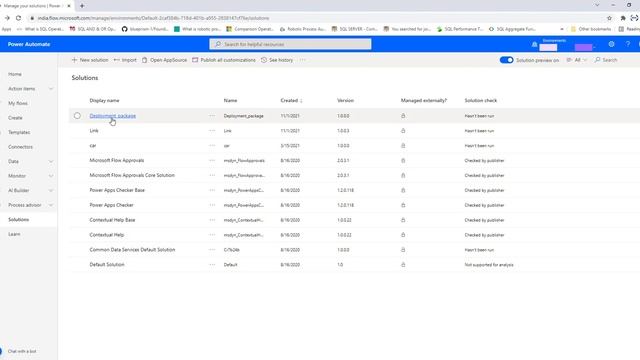Click Import in the toolbar
This screenshot has width=640, height=360.
pos(125,60)
